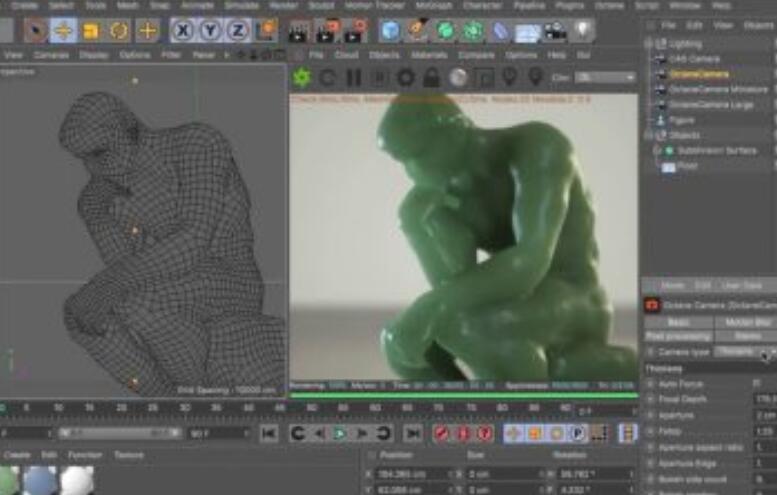777x495 pixels.
Task: Activate the Scale tool
Action: point(91,31)
